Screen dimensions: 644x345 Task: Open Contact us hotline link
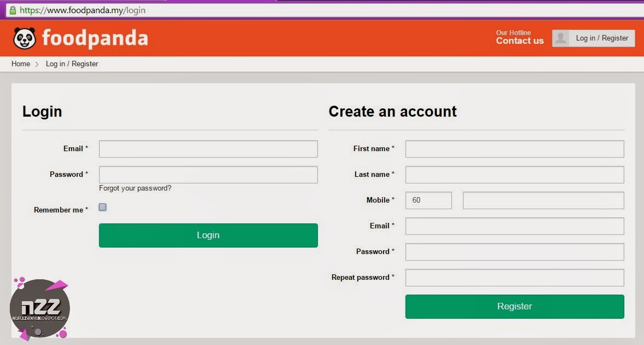520,41
